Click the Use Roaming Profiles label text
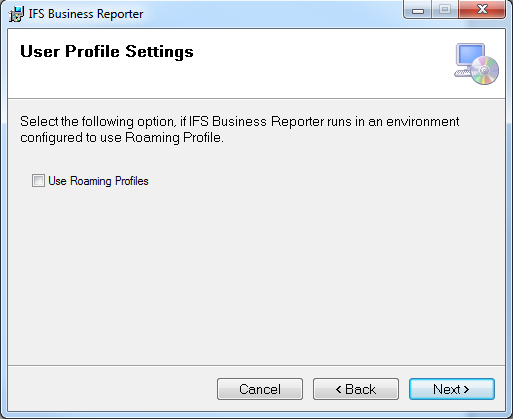 tap(98, 181)
